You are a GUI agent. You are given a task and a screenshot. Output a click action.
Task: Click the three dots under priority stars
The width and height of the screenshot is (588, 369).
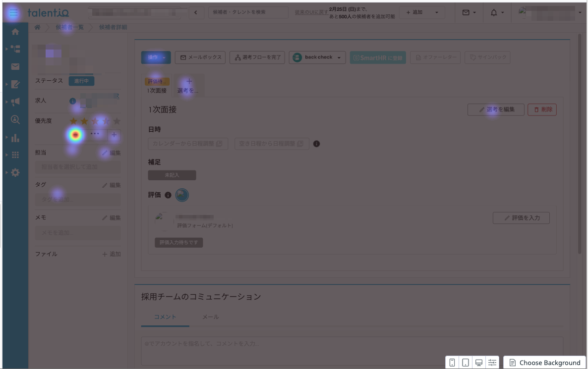[x=95, y=134]
